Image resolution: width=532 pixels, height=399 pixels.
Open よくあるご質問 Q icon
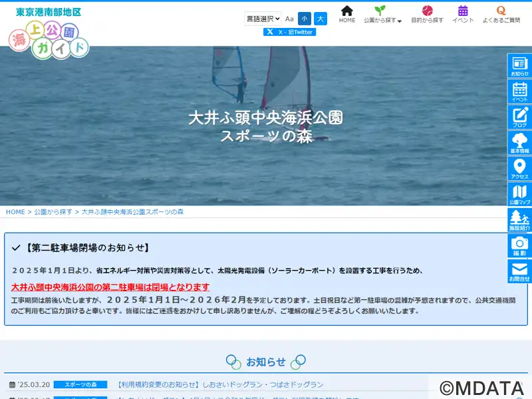pos(501,14)
